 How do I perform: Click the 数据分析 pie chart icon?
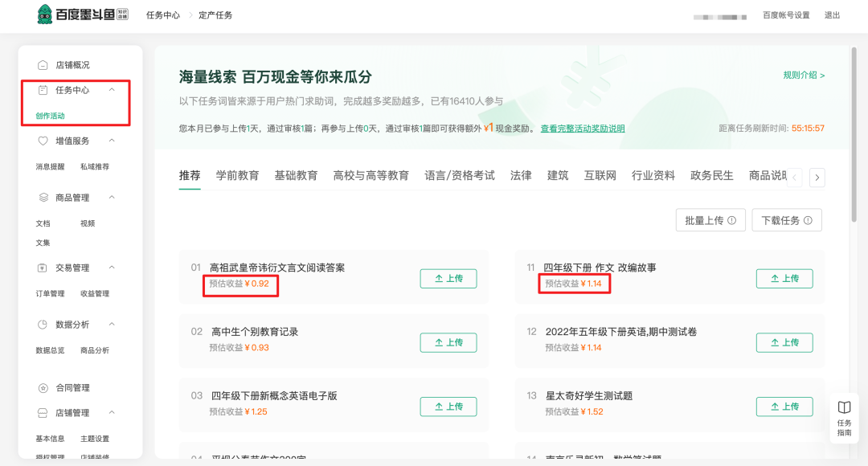[43, 325]
